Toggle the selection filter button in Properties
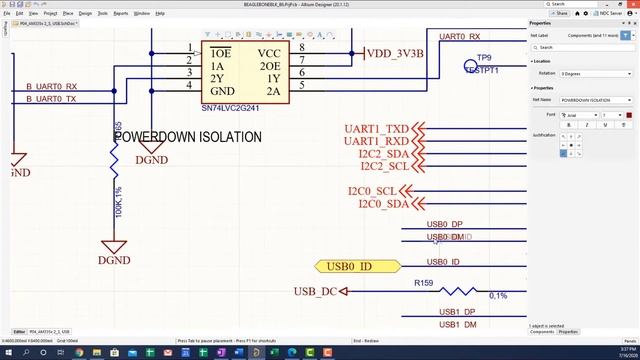The width and height of the screenshot is (640, 360). pyautogui.click(x=625, y=36)
